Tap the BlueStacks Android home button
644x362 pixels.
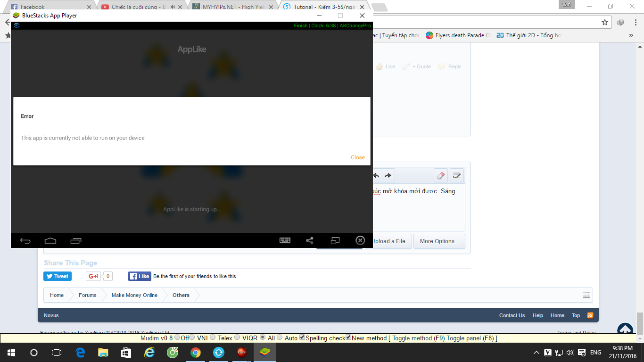tap(50, 241)
